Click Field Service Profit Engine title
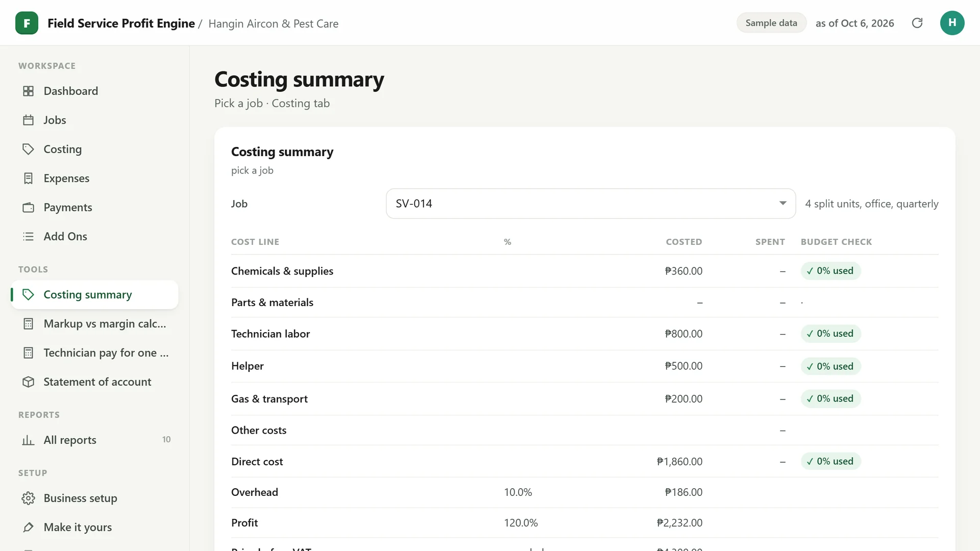The height and width of the screenshot is (551, 980). 121,23
